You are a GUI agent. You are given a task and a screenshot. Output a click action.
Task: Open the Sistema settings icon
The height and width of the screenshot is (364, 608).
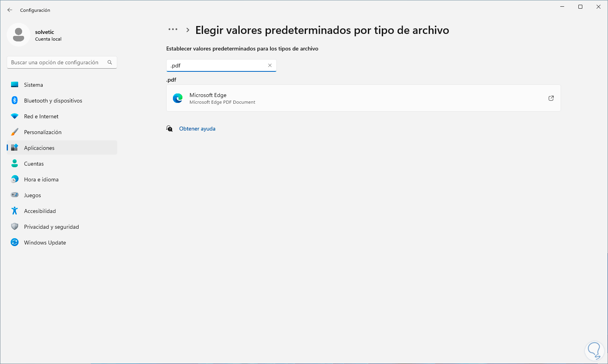15,85
